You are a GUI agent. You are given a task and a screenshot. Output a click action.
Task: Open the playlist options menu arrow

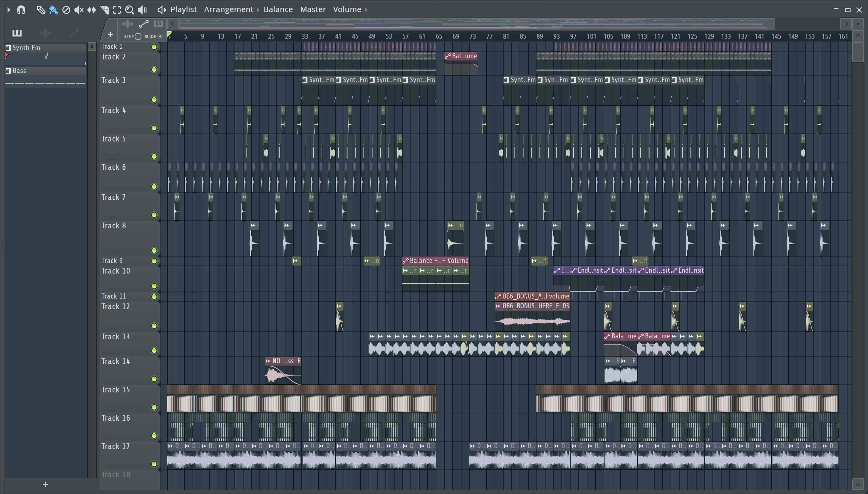9,10
